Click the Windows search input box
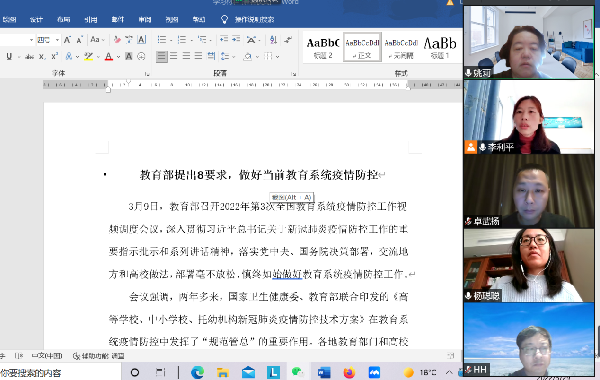This screenshot has height=380, width=600. [59, 372]
